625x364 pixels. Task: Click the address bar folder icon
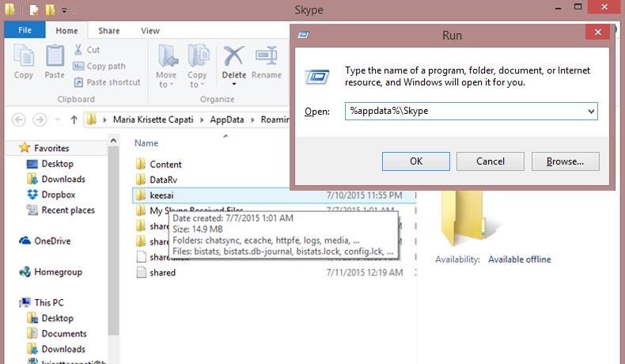92,119
